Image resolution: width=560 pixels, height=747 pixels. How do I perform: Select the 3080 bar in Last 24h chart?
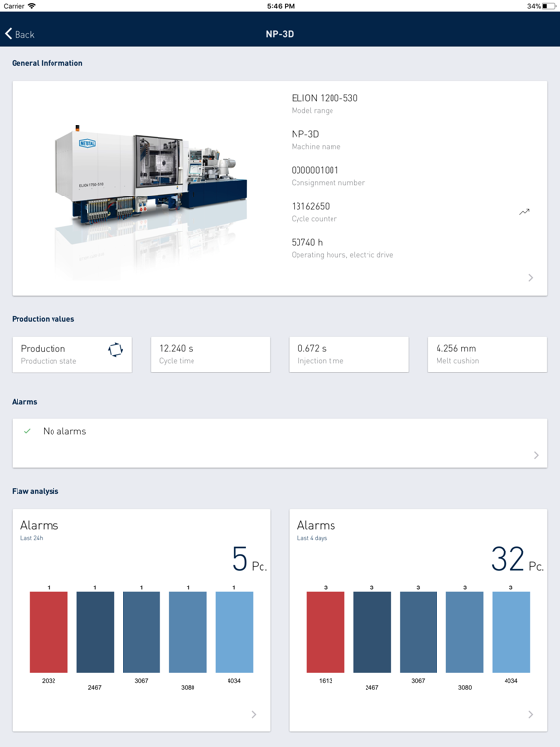(188, 632)
